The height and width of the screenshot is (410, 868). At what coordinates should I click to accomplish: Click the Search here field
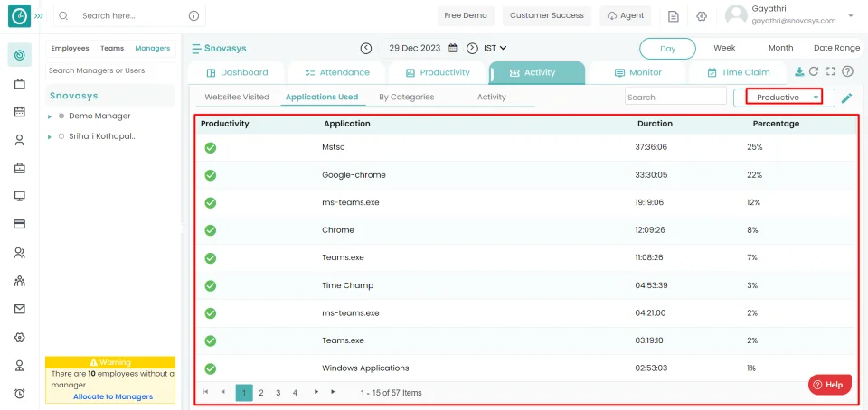point(129,16)
